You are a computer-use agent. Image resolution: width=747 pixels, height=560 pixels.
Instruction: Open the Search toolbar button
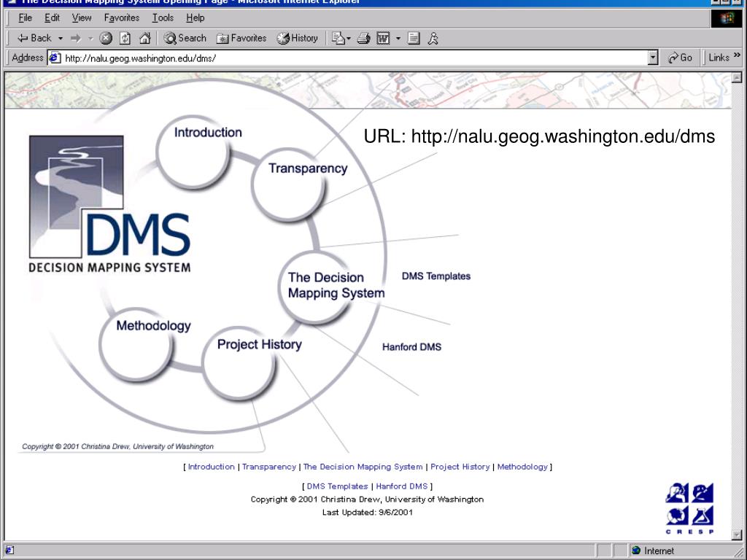[185, 38]
